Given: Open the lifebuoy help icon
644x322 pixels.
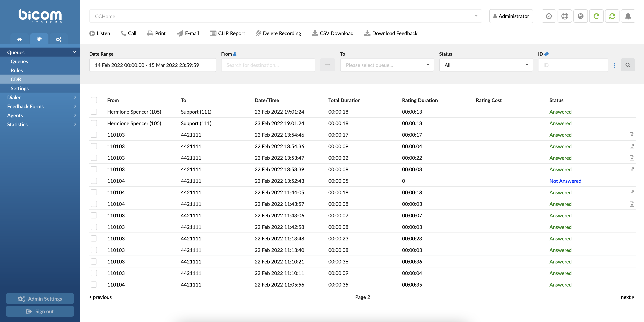Looking at the screenshot, I should click(x=565, y=16).
